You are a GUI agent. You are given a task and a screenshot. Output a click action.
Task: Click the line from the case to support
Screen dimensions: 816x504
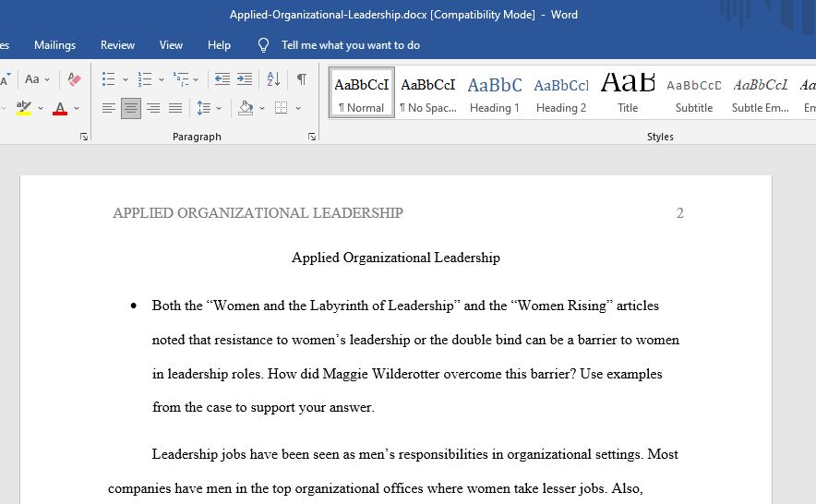coord(263,407)
